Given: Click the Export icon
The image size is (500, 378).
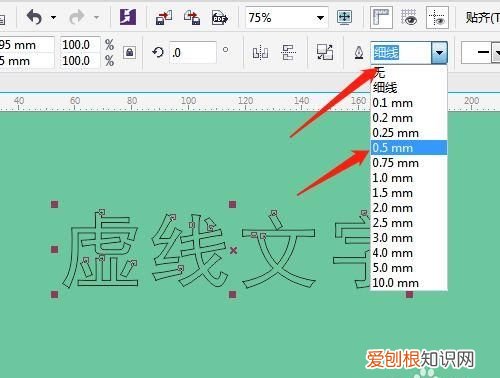Looking at the screenshot, I should [x=192, y=17].
